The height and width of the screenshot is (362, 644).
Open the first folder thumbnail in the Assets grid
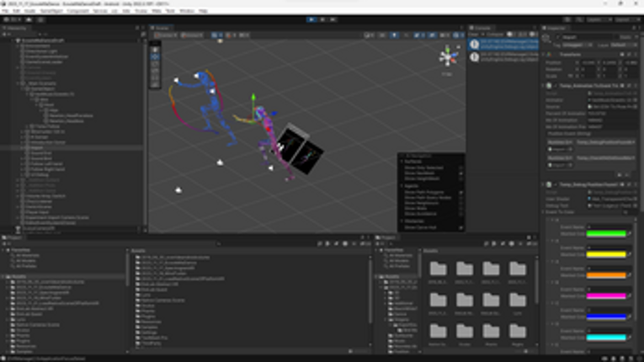click(438, 269)
